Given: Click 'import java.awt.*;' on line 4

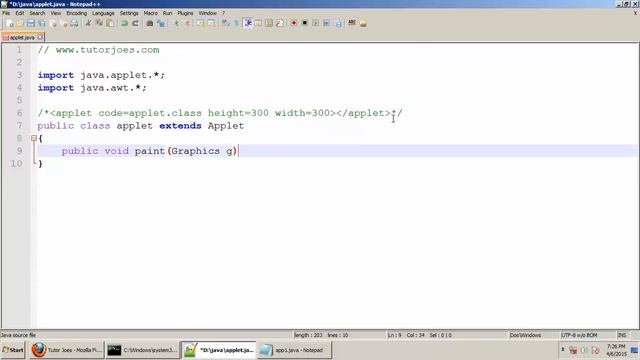Looking at the screenshot, I should coord(92,88).
